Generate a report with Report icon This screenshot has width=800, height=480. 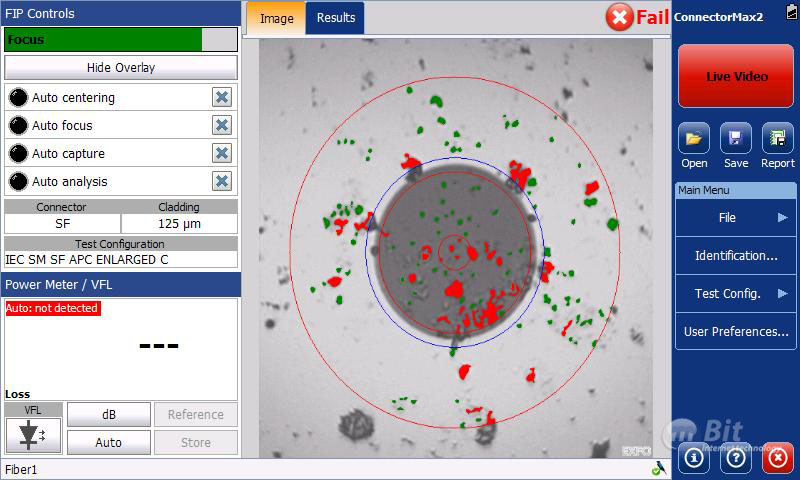coord(778,138)
